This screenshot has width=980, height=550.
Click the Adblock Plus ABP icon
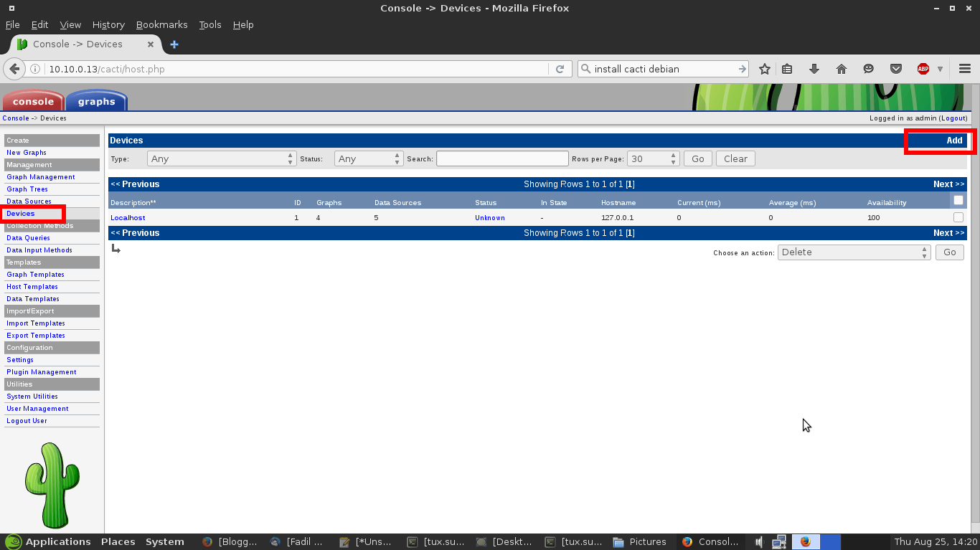click(x=923, y=69)
